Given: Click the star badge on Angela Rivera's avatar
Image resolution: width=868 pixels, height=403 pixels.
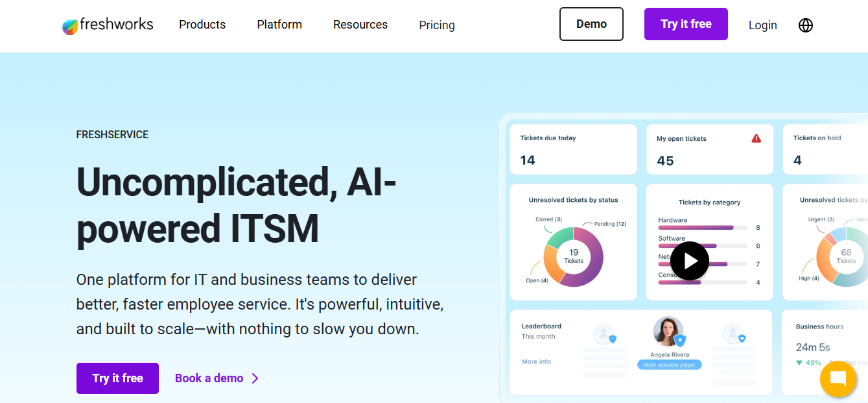Looking at the screenshot, I should pos(679,340).
